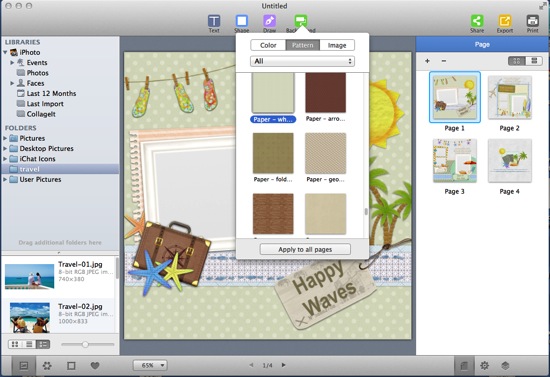
Task: Choose the plain light tan swatch
Action: coord(326,214)
